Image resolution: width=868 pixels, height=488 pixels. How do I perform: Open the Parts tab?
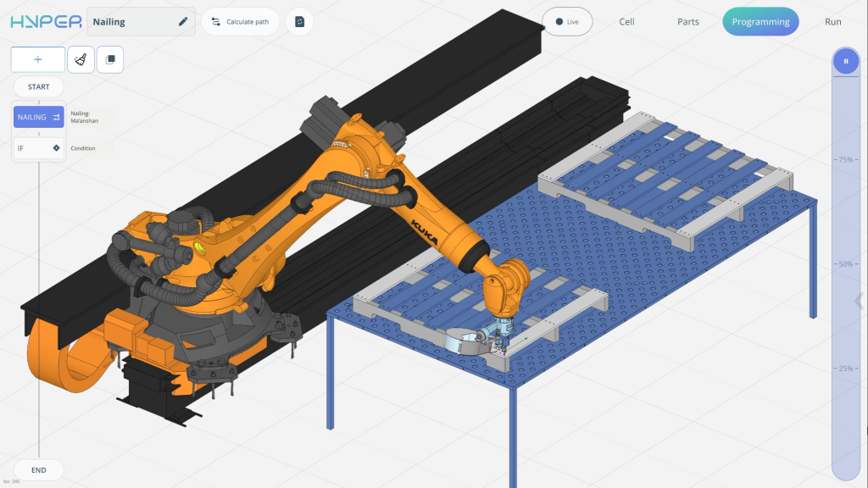[688, 22]
